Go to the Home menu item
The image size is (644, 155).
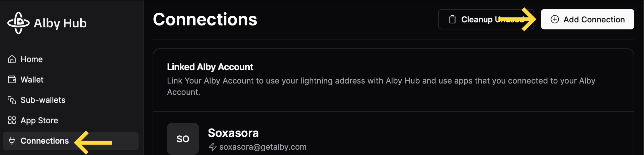32,59
